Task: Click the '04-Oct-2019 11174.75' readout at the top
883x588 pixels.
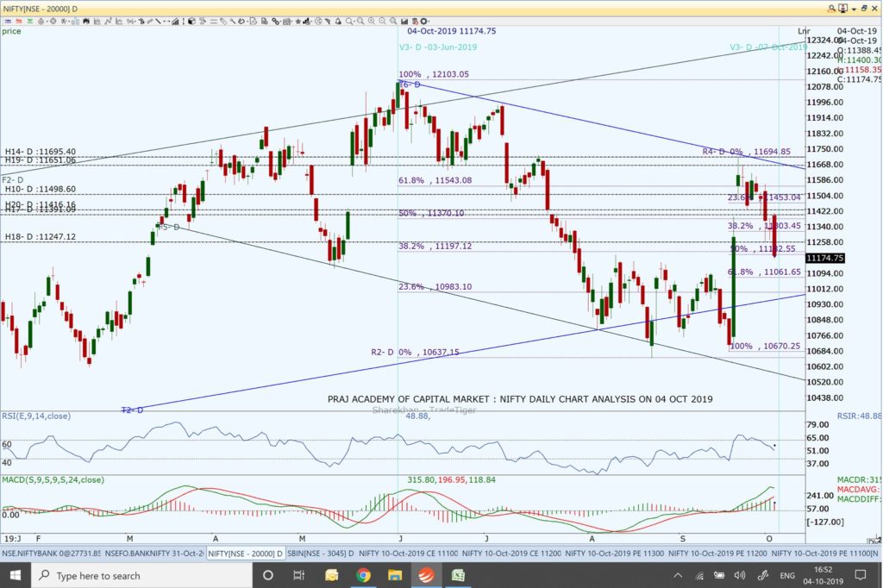Action: pos(452,31)
